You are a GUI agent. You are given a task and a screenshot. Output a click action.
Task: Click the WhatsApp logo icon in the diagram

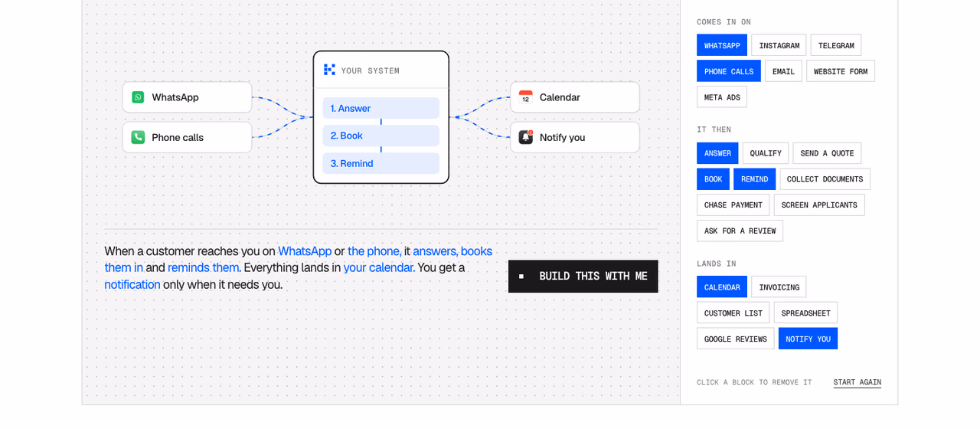pos(138,97)
